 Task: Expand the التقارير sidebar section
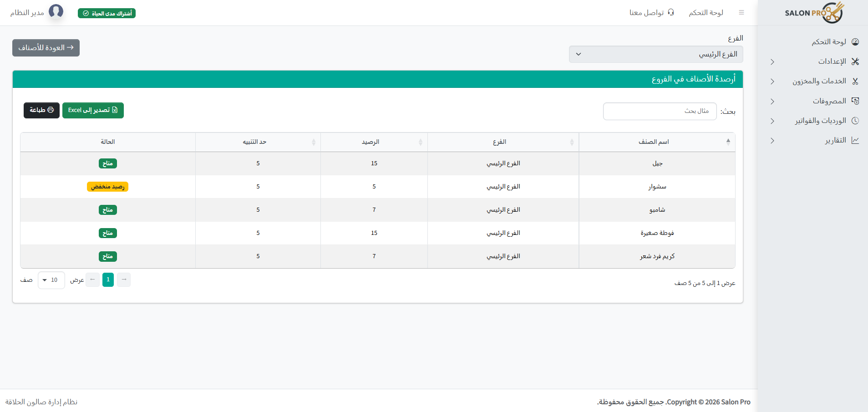click(772, 141)
